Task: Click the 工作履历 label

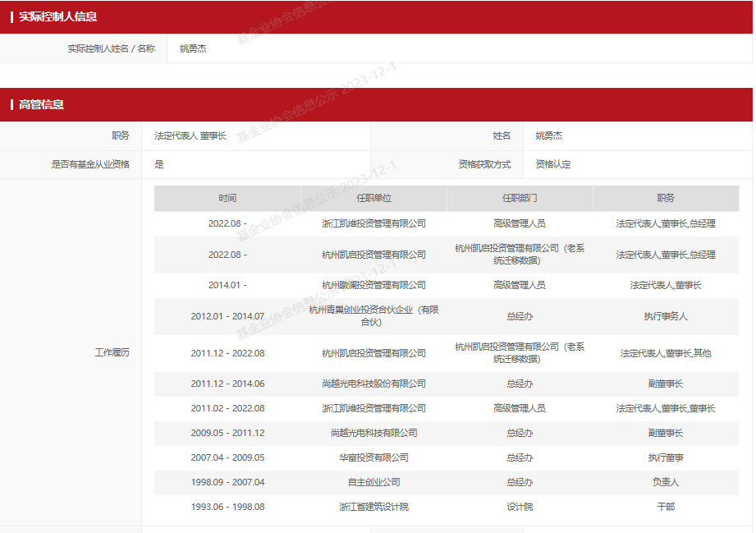Action: 112,352
